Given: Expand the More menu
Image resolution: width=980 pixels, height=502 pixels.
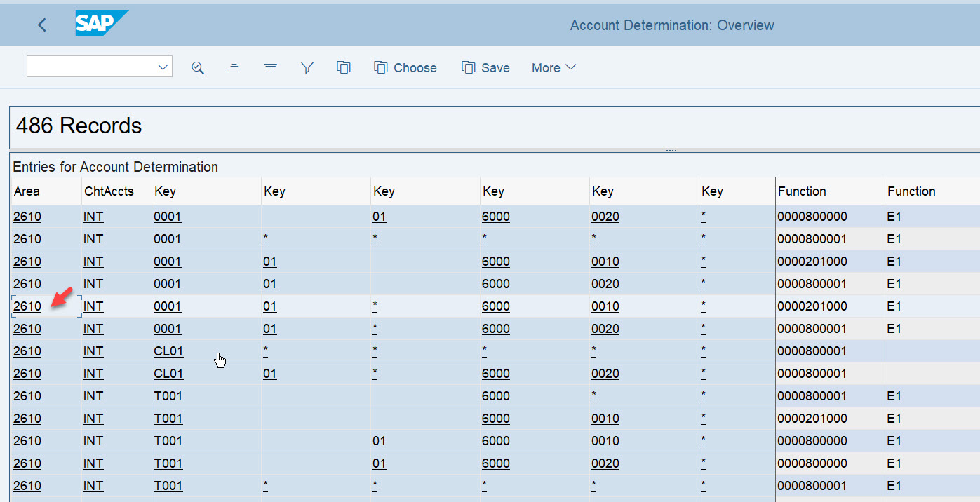Looking at the screenshot, I should click(x=553, y=67).
